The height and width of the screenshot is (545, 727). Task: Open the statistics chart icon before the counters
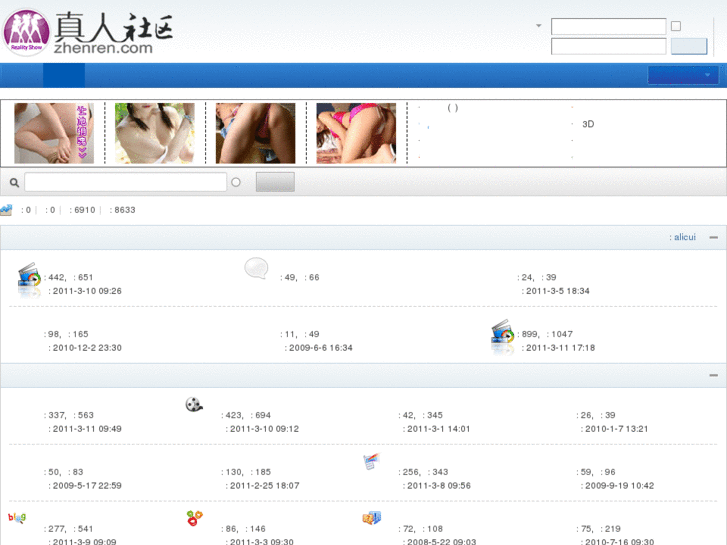tap(6, 210)
